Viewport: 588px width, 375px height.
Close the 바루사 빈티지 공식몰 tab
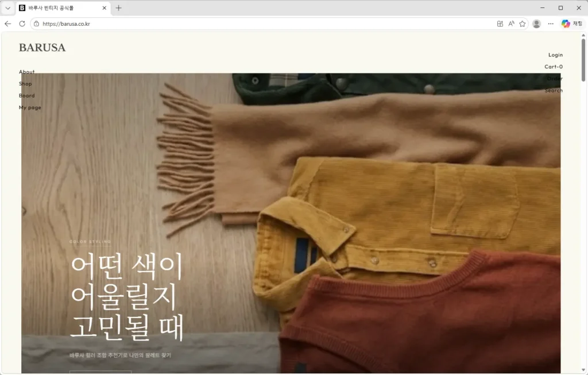pyautogui.click(x=105, y=8)
